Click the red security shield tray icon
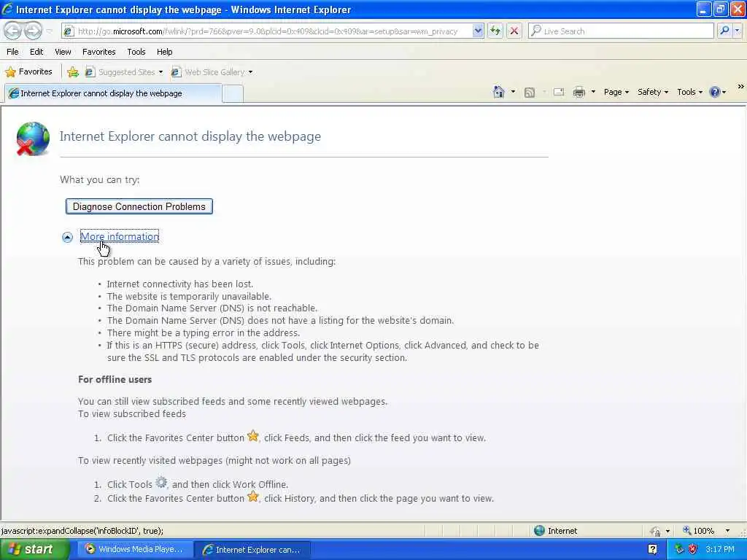Screen dimensions: 747x560 click(x=693, y=550)
